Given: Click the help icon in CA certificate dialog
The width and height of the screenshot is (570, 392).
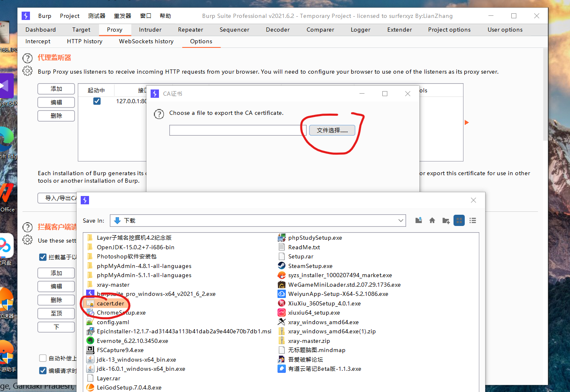Looking at the screenshot, I should 159,114.
